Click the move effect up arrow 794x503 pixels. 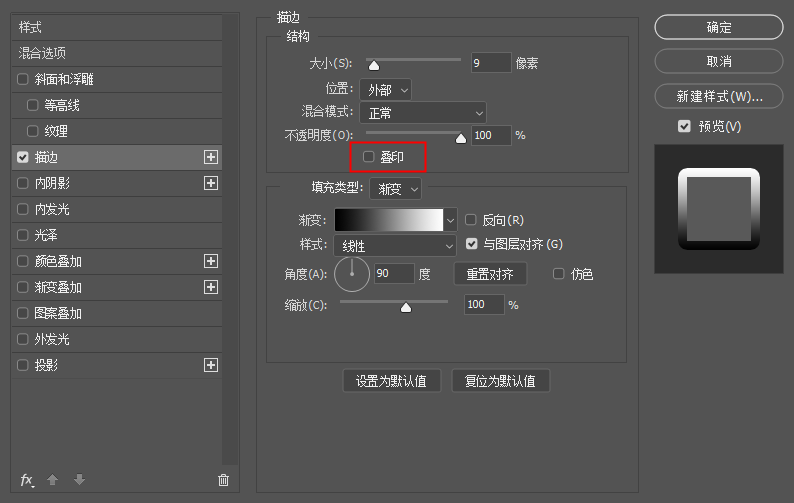click(53, 479)
